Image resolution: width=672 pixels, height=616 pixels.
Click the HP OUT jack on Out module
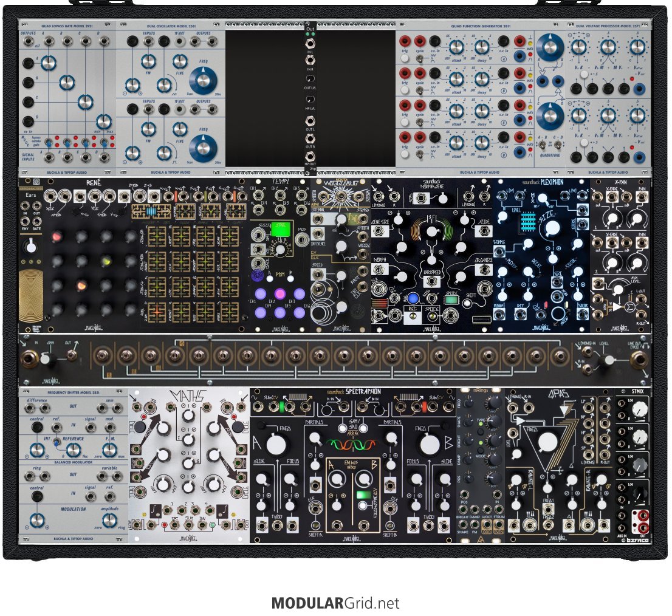click(x=310, y=156)
